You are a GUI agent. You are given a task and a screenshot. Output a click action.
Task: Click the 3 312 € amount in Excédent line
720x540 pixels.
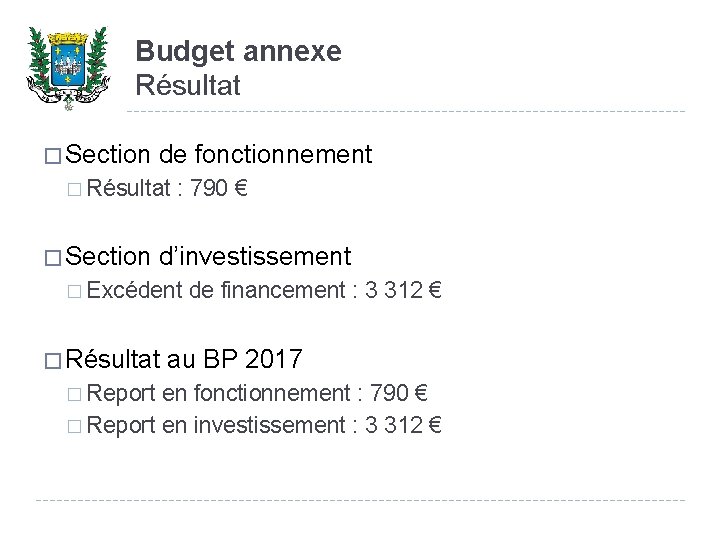click(x=404, y=291)
